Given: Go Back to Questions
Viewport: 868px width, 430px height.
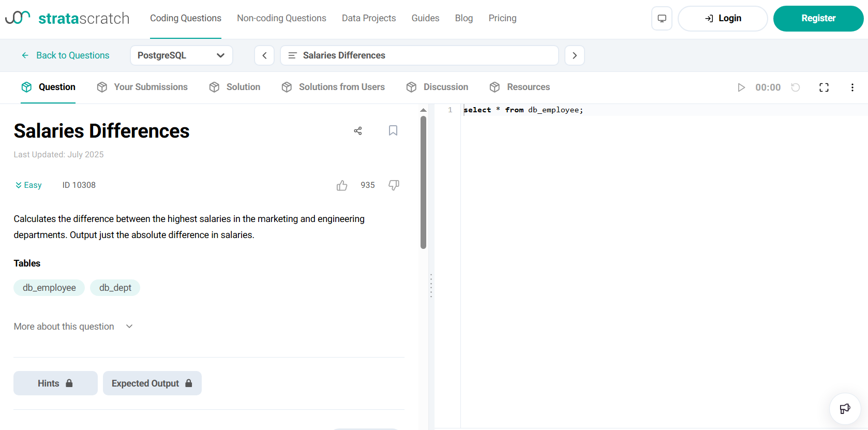Looking at the screenshot, I should tap(65, 55).
